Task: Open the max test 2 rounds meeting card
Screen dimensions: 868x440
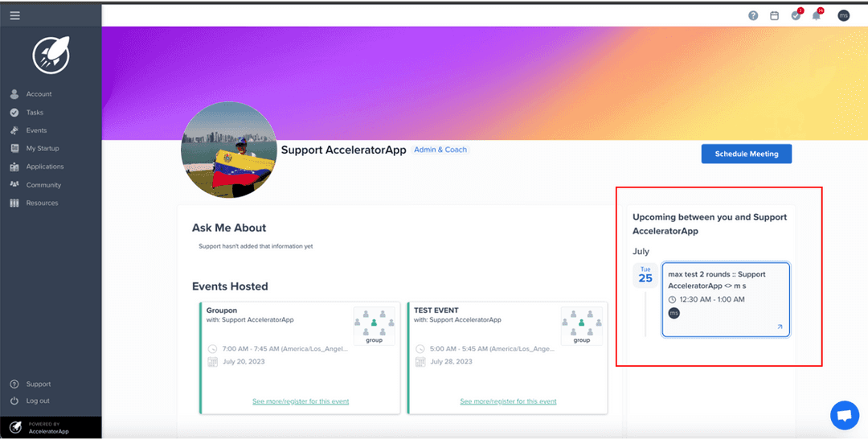Action: [x=726, y=300]
